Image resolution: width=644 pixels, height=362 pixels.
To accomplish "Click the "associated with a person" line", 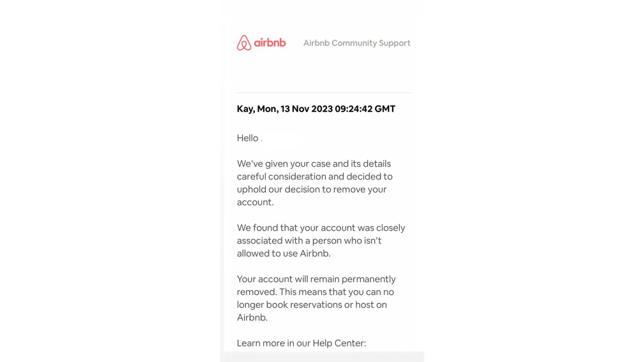I will (309, 241).
